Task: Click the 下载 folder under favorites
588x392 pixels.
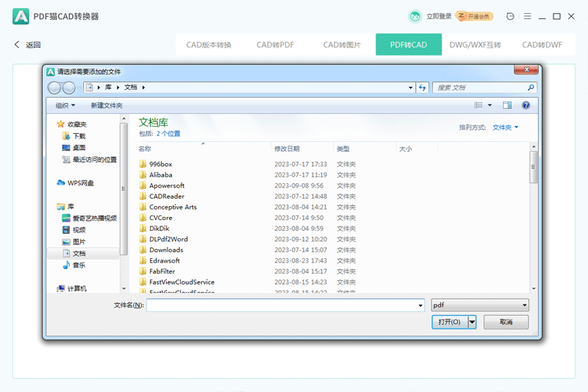Action: pos(79,136)
